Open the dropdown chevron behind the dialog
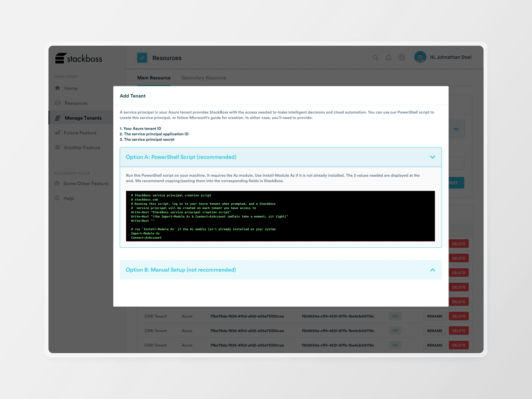This screenshot has height=399, width=532. tap(456, 129)
